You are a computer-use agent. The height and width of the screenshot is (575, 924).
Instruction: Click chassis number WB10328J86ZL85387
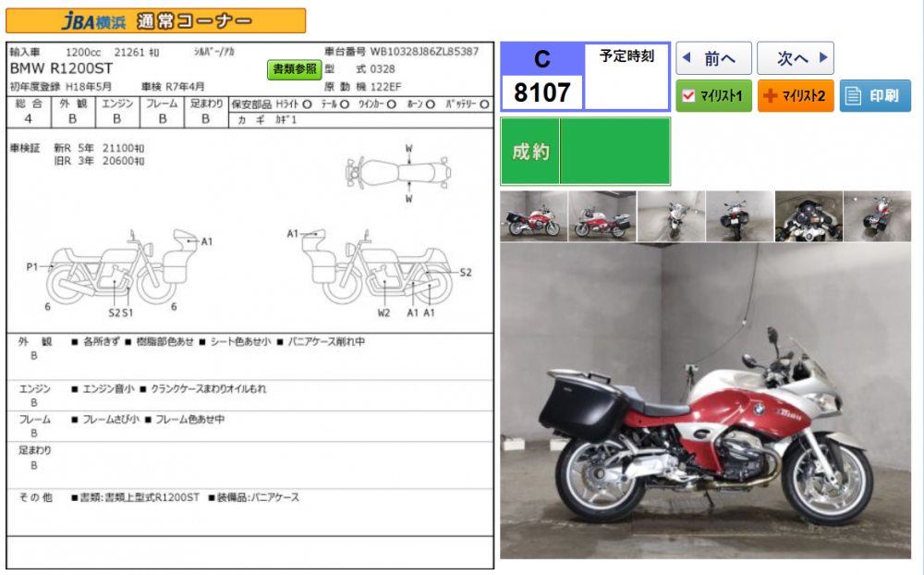tap(424, 52)
